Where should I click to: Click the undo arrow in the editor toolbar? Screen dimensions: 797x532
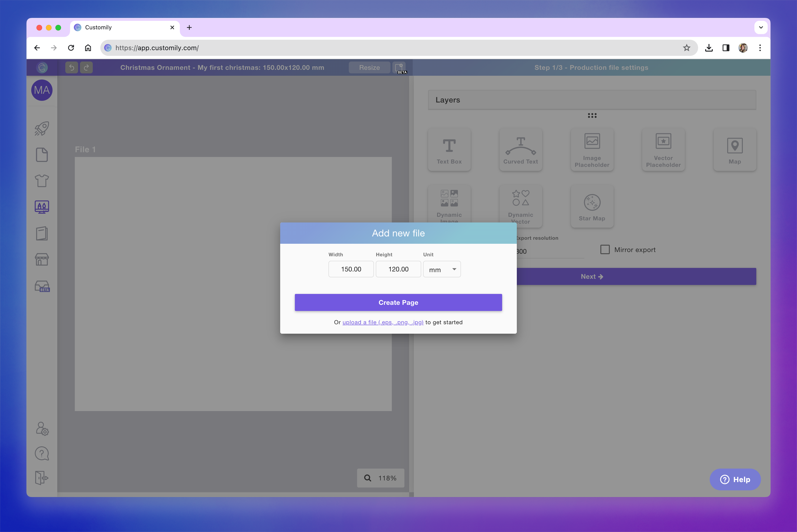tap(71, 67)
